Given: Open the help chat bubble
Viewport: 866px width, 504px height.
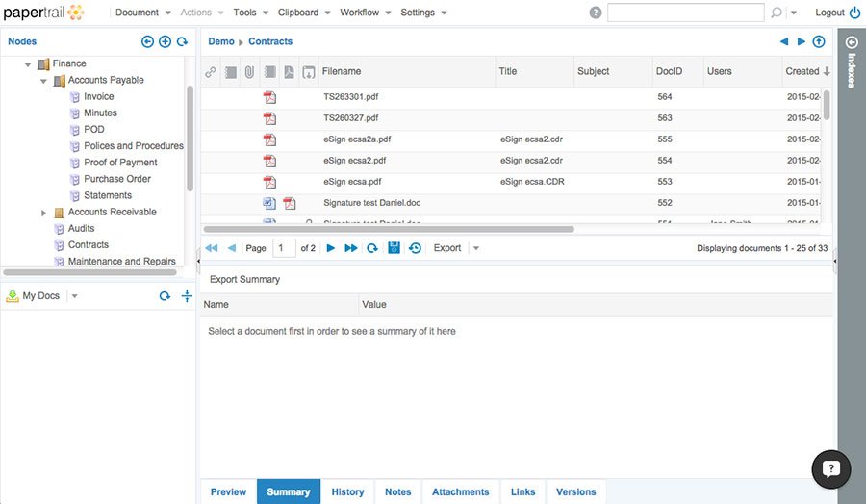Looking at the screenshot, I should click(x=830, y=468).
